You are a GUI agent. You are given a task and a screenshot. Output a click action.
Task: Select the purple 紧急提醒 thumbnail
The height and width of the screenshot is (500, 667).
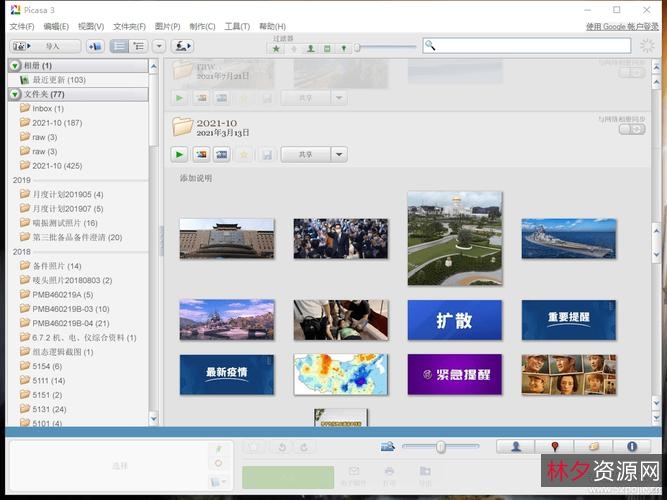455,374
